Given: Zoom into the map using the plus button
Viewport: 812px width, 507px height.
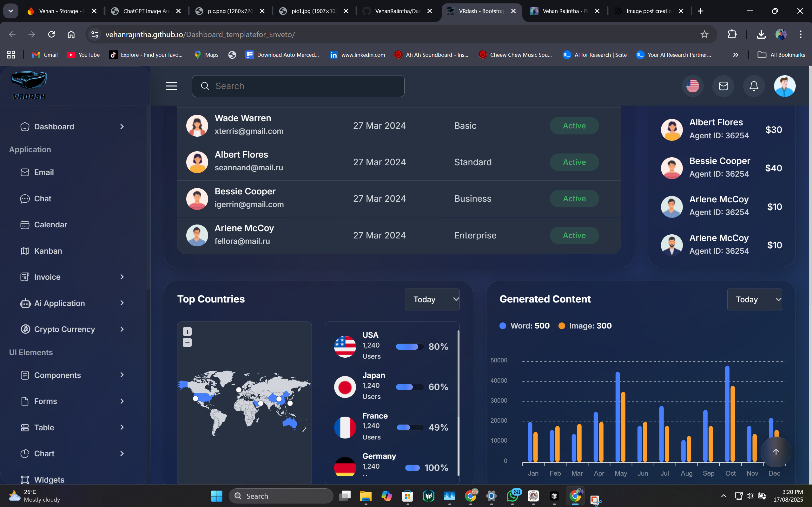Looking at the screenshot, I should tap(187, 331).
